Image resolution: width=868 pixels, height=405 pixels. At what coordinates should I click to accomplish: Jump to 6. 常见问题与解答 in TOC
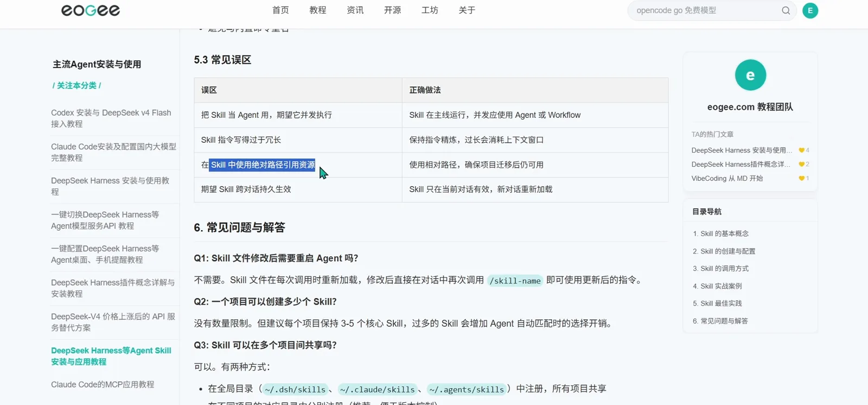(720, 321)
